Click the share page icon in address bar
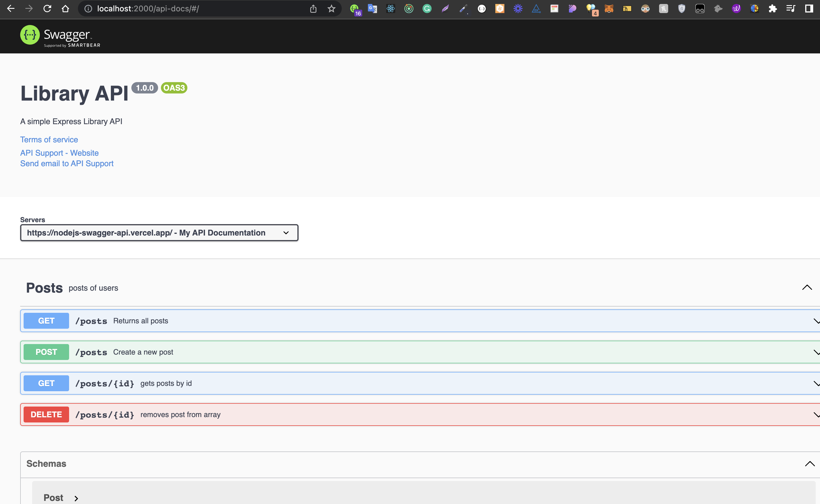 tap(313, 9)
